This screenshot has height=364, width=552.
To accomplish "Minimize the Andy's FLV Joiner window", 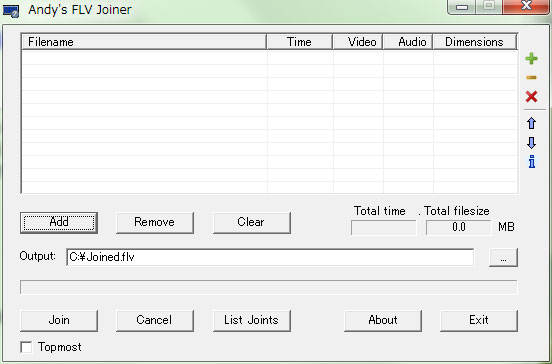I will point(462,7).
